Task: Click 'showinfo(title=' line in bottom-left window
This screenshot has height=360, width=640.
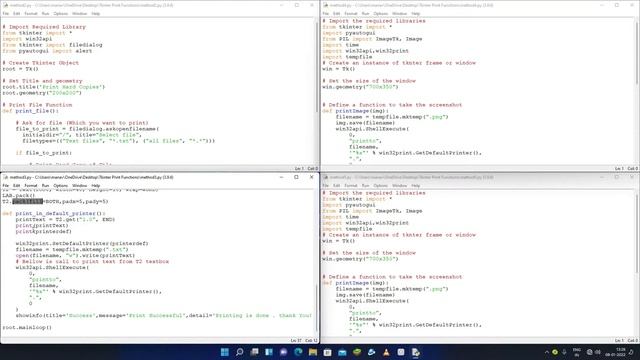Action: pos(163,316)
